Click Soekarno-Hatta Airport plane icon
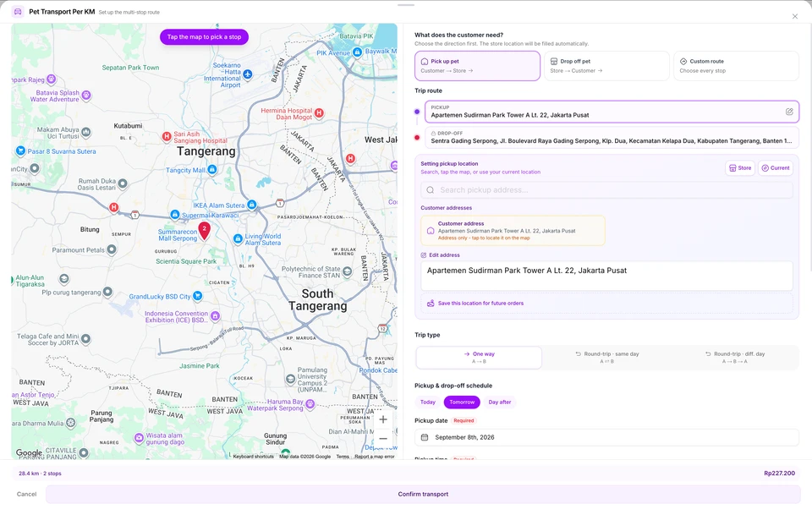 (248, 74)
